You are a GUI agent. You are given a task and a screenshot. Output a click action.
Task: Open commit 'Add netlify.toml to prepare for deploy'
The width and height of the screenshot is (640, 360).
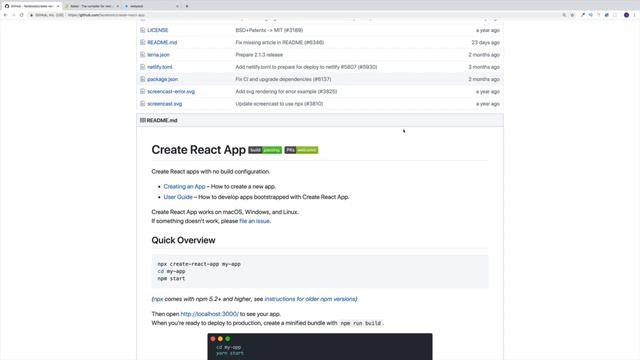(x=306, y=67)
